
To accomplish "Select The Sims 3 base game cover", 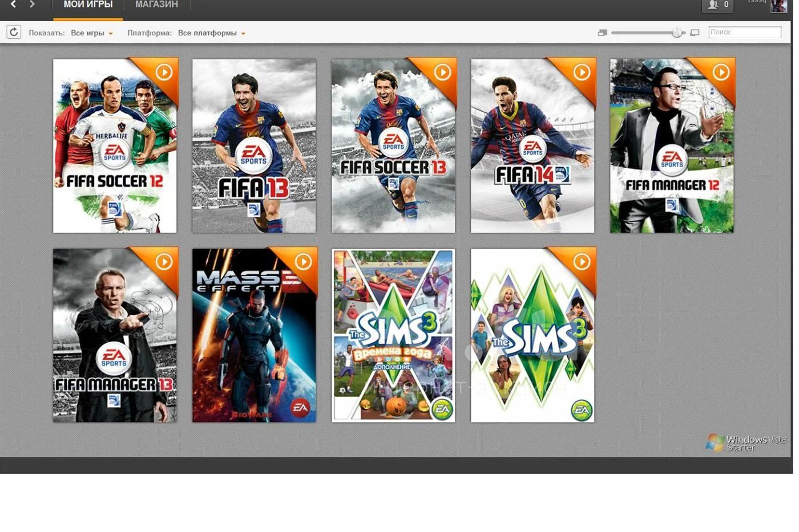I will [532, 335].
